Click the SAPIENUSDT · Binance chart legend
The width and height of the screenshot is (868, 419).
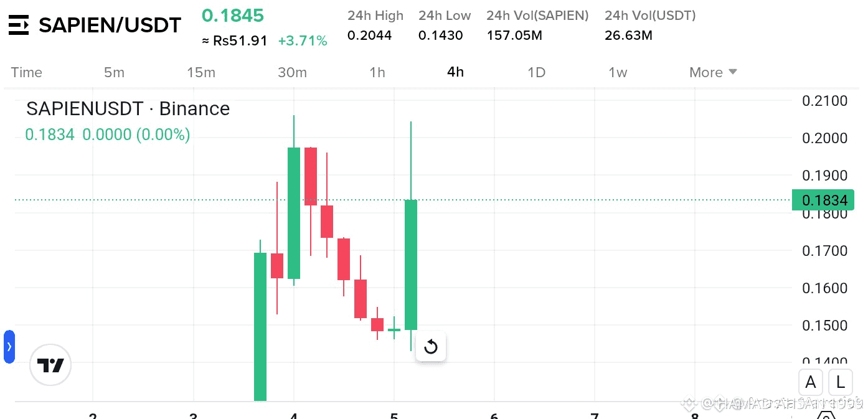click(x=128, y=109)
